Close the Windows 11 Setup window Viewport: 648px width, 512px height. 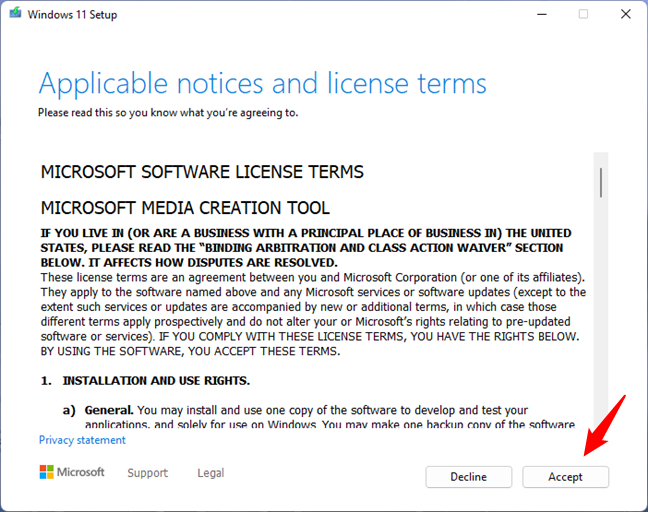(626, 14)
